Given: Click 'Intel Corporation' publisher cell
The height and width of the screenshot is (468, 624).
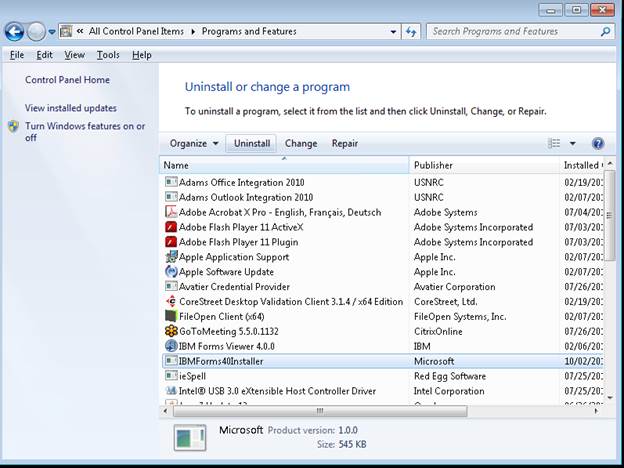Looking at the screenshot, I should (449, 391).
